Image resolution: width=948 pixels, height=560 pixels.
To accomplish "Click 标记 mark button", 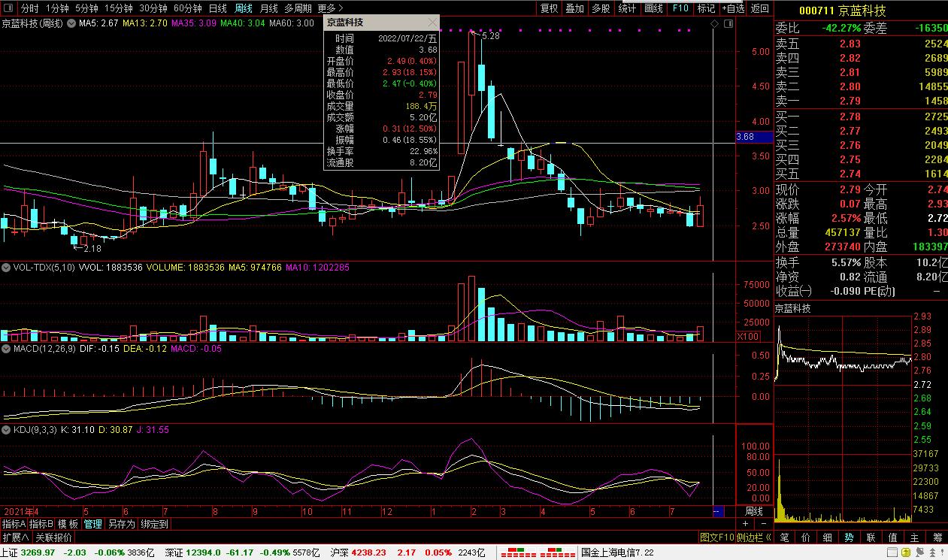I will [706, 8].
